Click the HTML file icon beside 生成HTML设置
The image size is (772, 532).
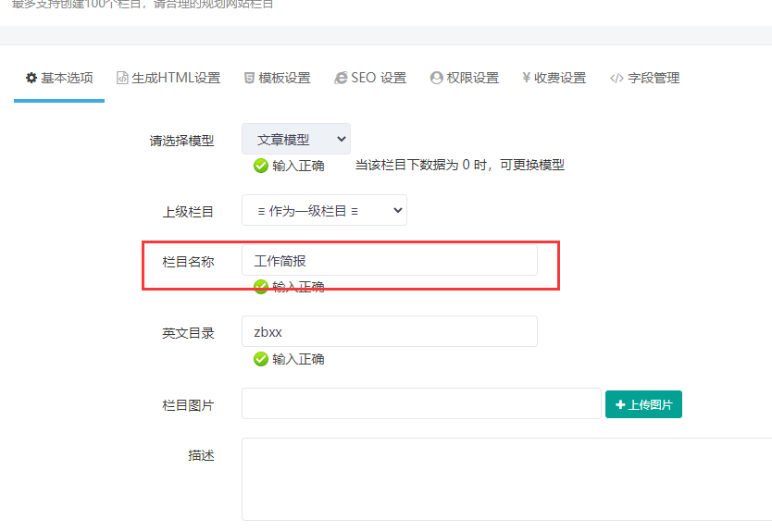(122, 79)
